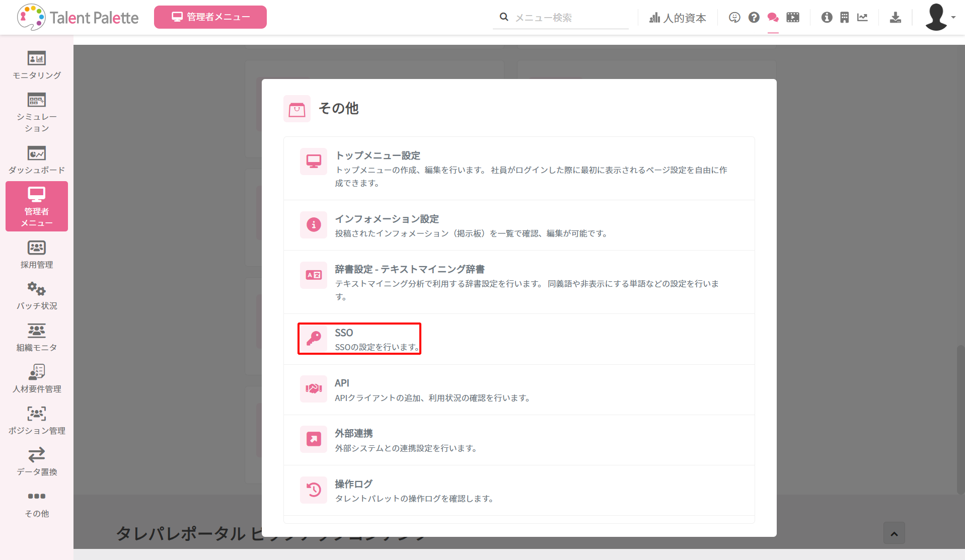Expand その他 more options in sidebar
The image size is (965, 560).
pyautogui.click(x=37, y=503)
